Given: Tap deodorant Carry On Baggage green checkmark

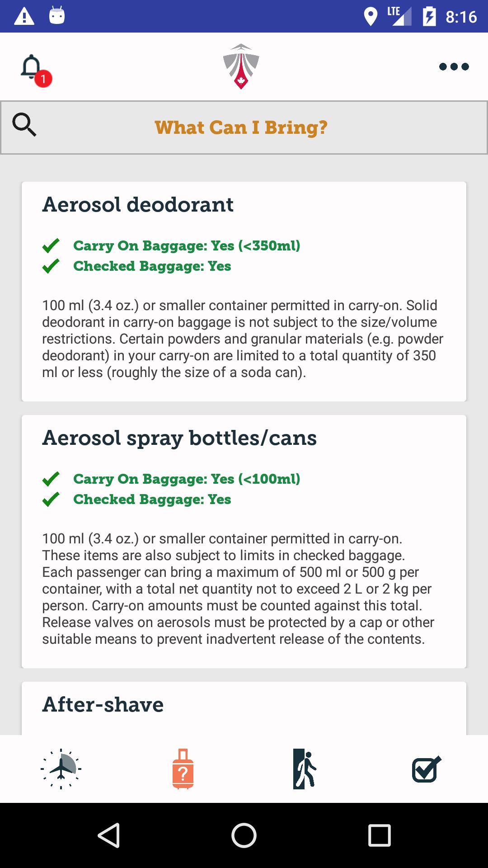Looking at the screenshot, I should [x=51, y=245].
